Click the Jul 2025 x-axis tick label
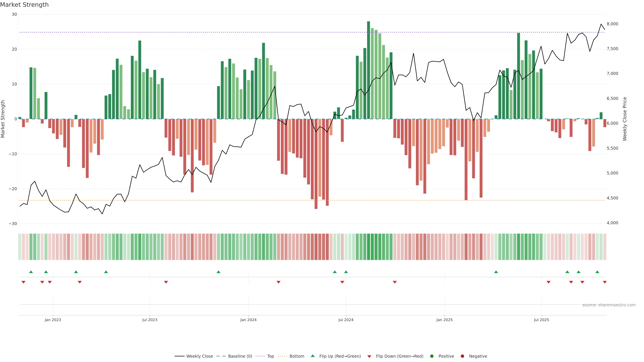The image size is (644, 362). 541,320
